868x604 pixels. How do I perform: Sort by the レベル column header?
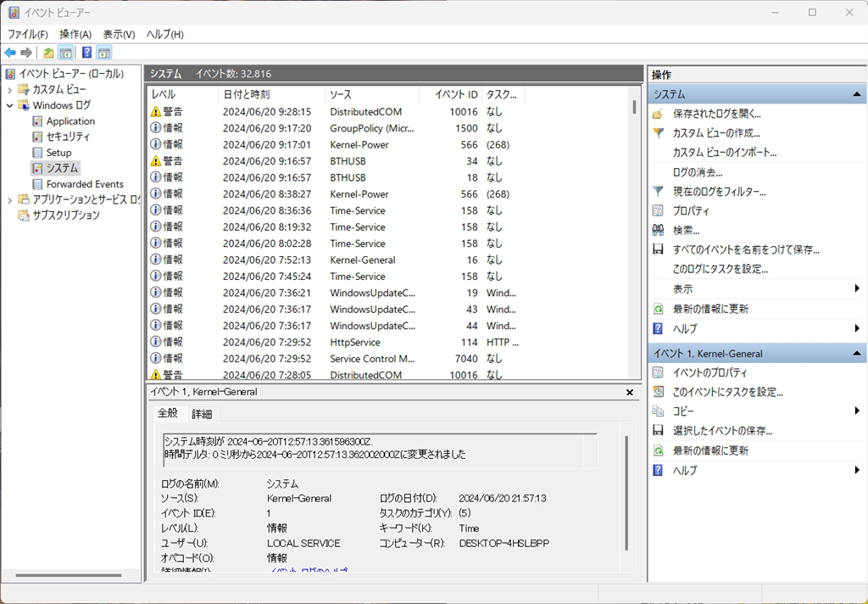point(183,95)
